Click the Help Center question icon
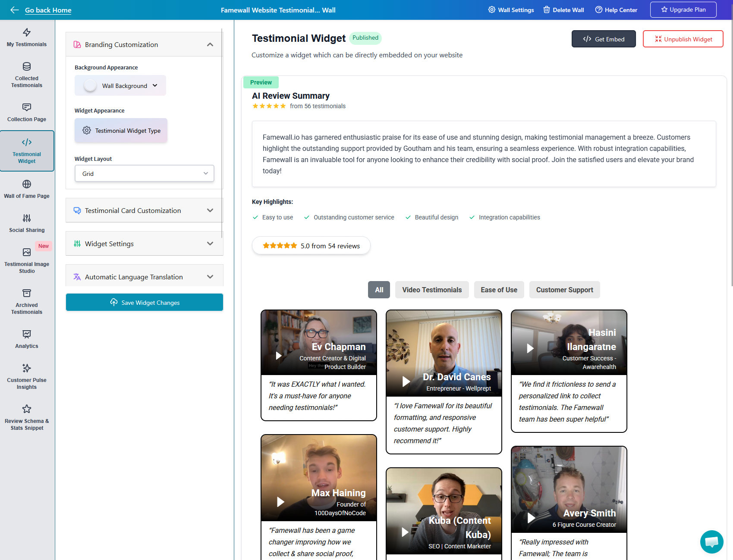The height and width of the screenshot is (560, 733). [599, 9]
